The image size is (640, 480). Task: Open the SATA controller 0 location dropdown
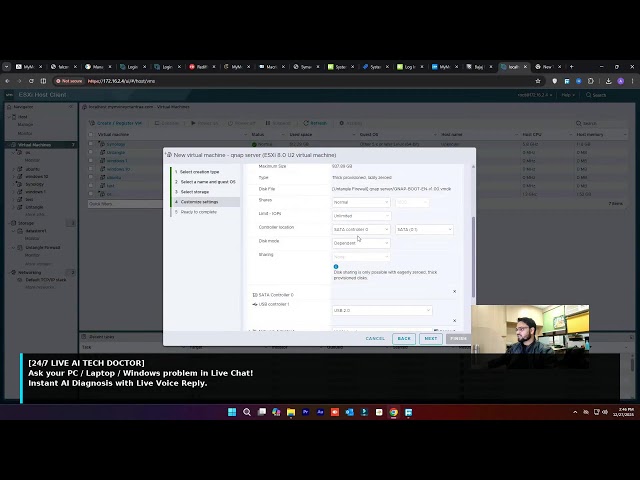click(361, 229)
